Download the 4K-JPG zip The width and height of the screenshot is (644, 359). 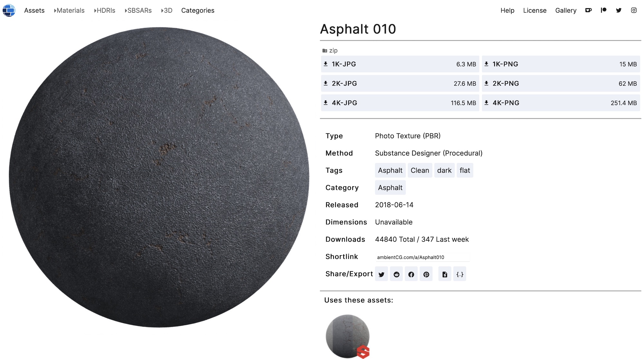click(400, 103)
